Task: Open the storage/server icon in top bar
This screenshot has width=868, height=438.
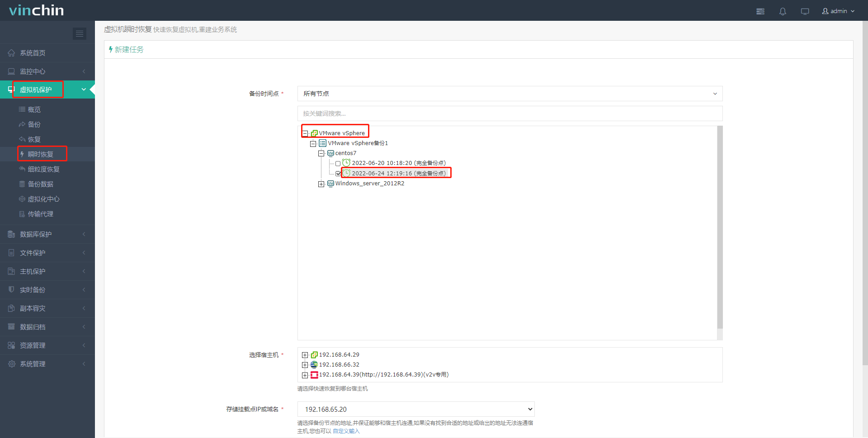Action: coord(760,11)
